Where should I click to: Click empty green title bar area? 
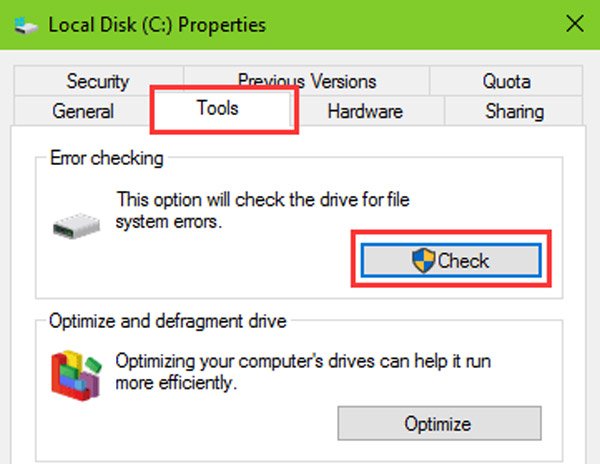(x=420, y=22)
